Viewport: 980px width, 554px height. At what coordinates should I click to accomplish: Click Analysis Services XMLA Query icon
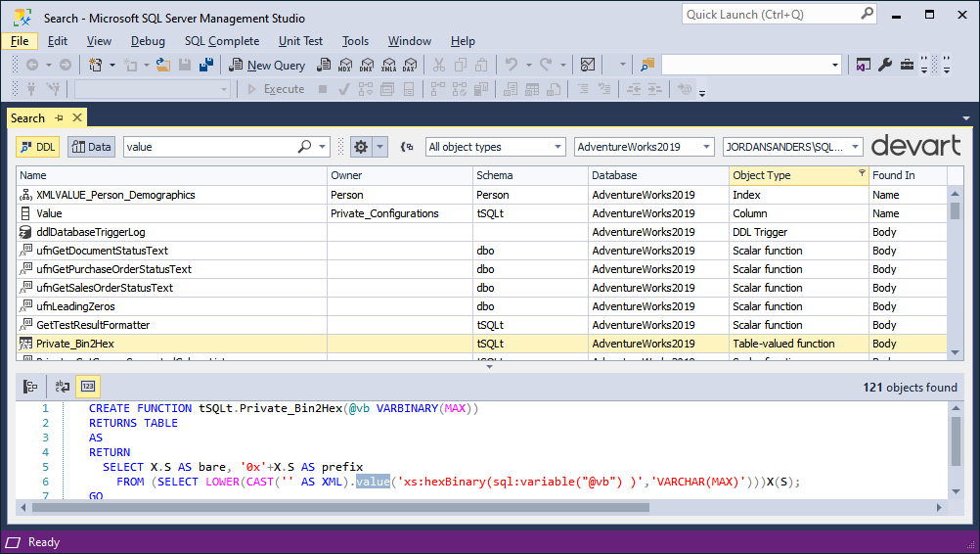click(388, 65)
